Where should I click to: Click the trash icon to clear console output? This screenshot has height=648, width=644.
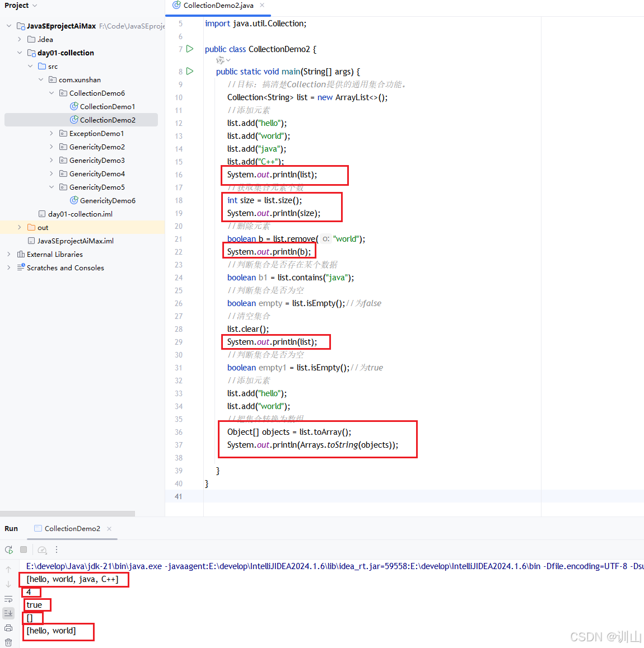[x=8, y=641]
